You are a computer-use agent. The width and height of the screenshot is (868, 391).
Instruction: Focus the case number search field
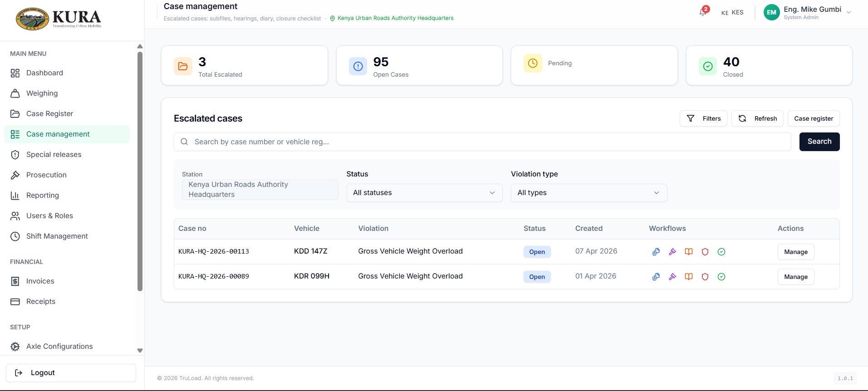pos(482,142)
